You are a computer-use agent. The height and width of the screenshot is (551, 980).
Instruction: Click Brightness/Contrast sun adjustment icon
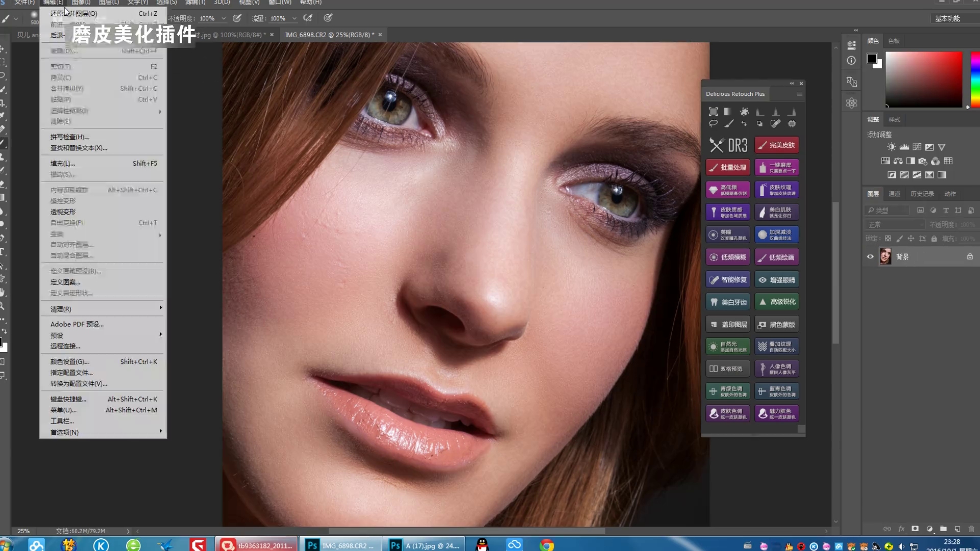[891, 147]
